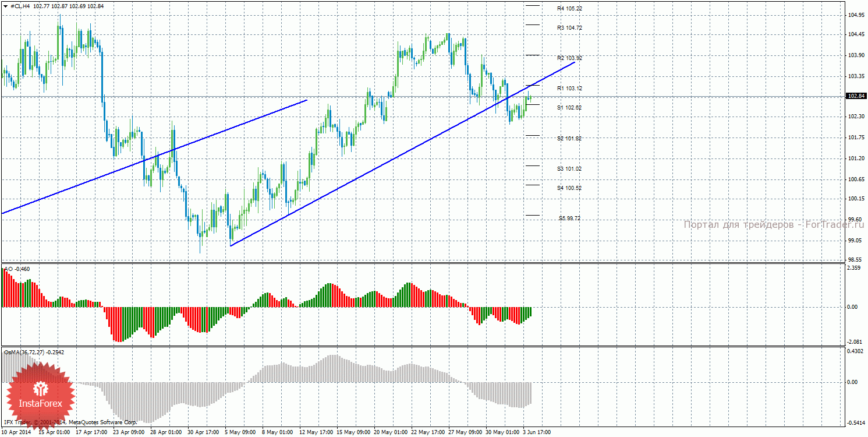Select the 8 May 01:00 time label
The image size is (868, 437).
click(278, 432)
